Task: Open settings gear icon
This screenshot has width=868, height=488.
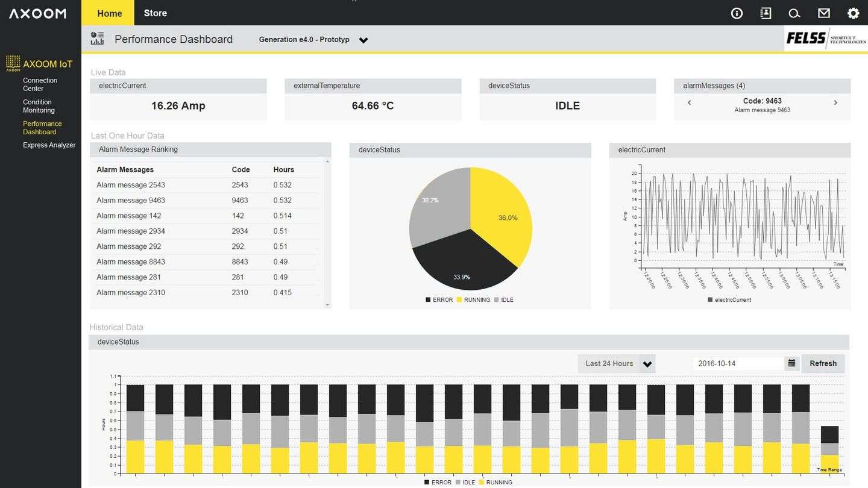Action: tap(853, 13)
